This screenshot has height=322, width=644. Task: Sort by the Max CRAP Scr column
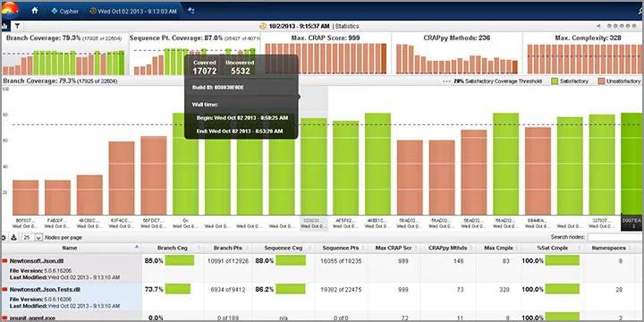[394, 248]
